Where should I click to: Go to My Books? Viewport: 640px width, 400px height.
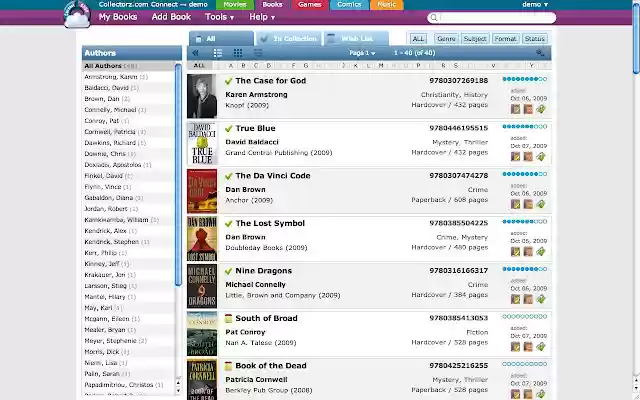(118, 17)
